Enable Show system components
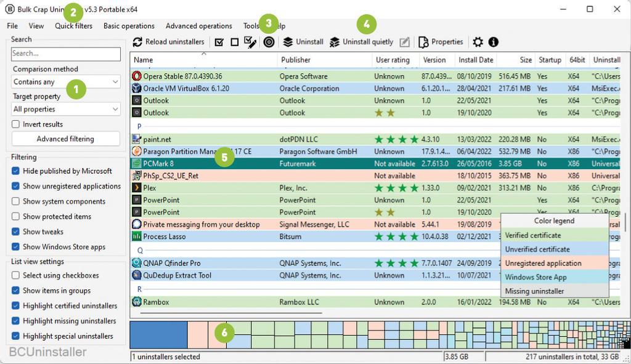 [x=15, y=201]
